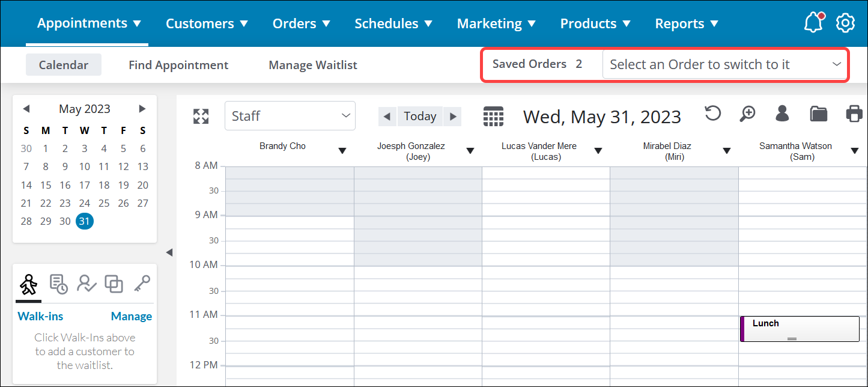Image resolution: width=868 pixels, height=387 pixels.
Task: Open the Manage waitlist link
Action: 132,316
